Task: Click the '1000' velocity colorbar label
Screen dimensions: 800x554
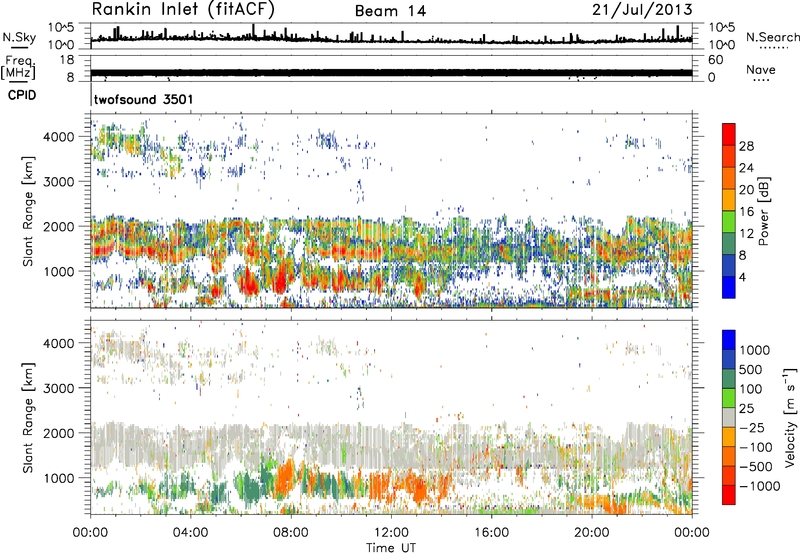Action: click(x=755, y=350)
